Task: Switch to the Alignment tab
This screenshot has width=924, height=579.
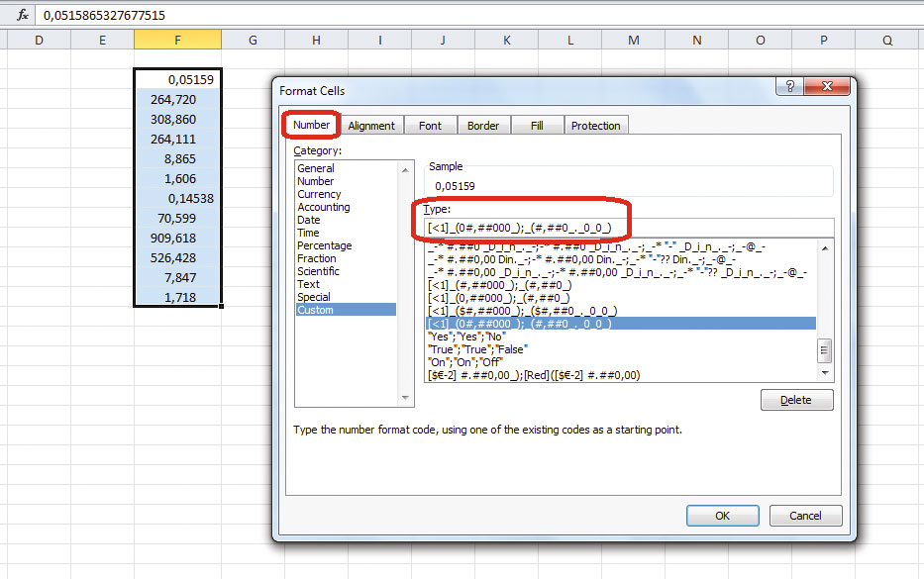Action: pos(371,125)
